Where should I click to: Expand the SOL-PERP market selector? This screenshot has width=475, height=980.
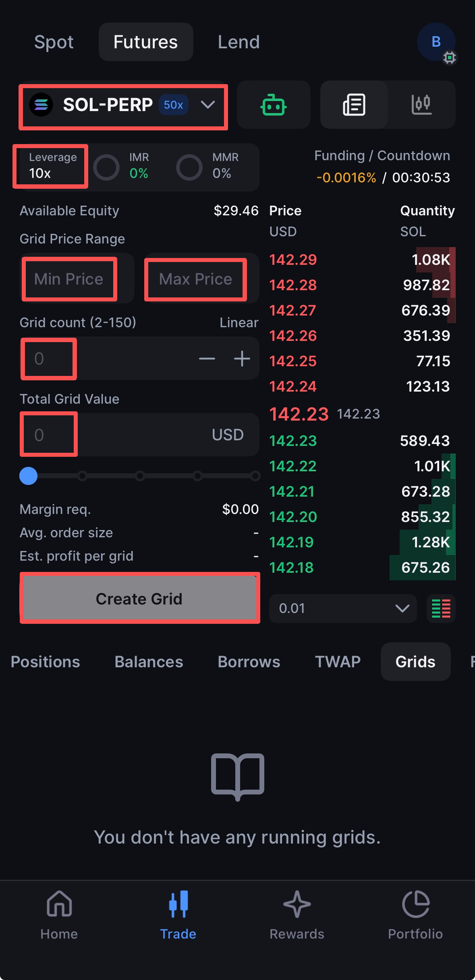tap(123, 105)
